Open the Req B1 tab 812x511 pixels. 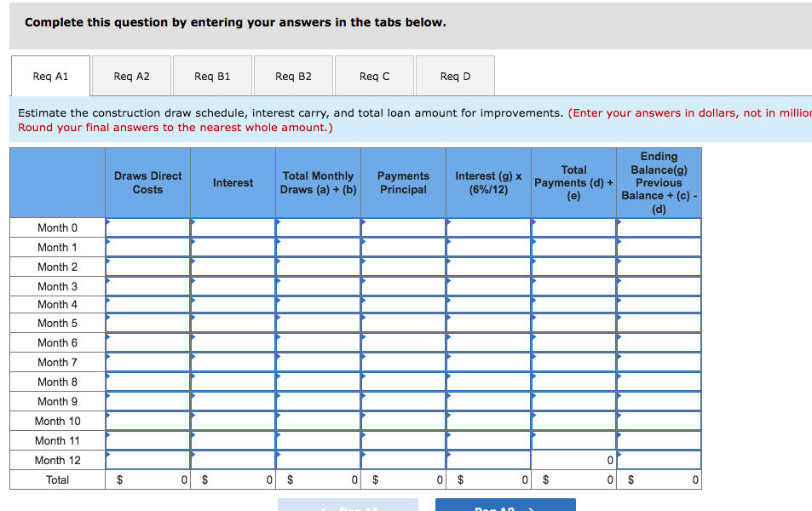coord(212,75)
